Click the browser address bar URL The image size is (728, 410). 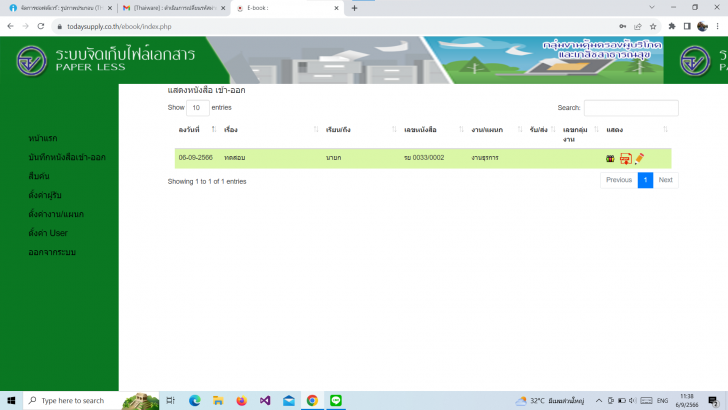119,26
